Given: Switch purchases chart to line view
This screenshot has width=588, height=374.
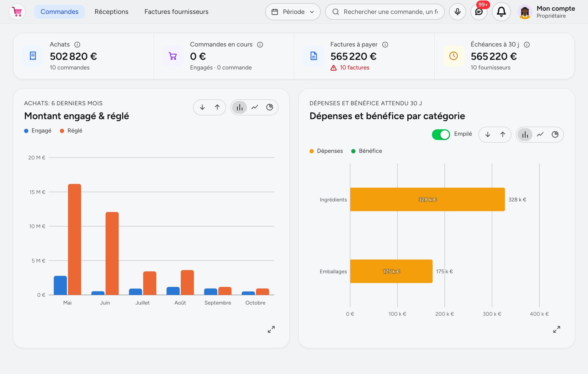Looking at the screenshot, I should pyautogui.click(x=254, y=107).
